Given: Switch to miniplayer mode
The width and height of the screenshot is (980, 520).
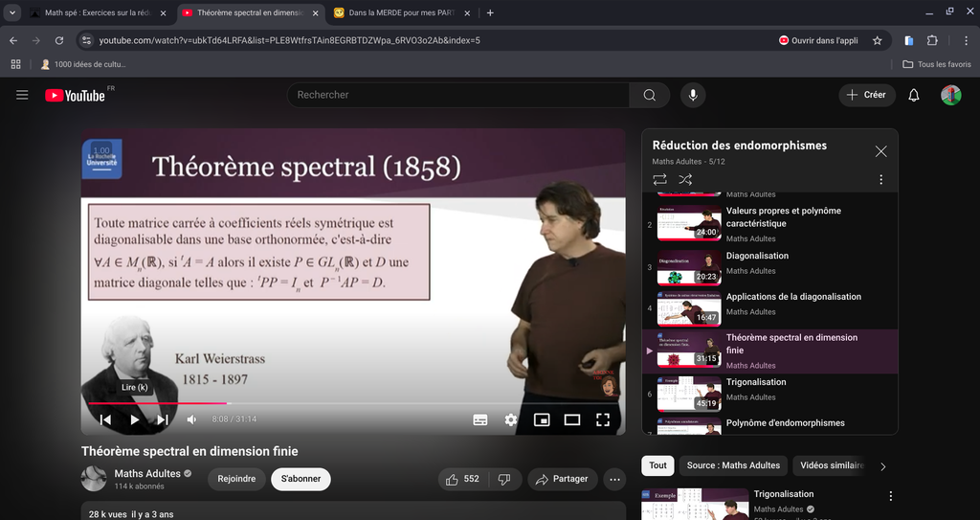Looking at the screenshot, I should tap(542, 419).
